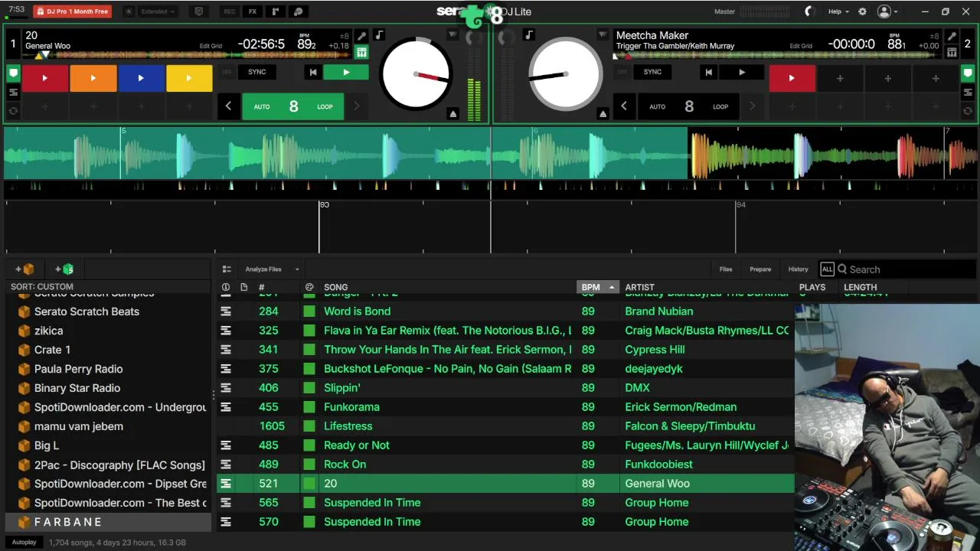Jump to track start on deck 2

click(708, 72)
